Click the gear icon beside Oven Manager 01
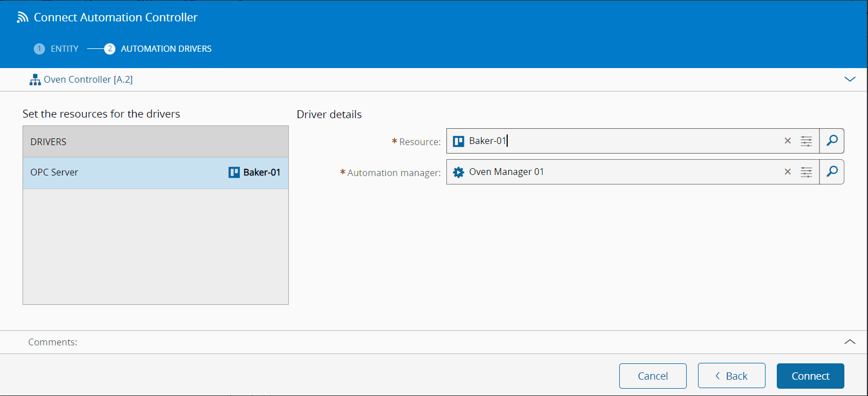 459,172
